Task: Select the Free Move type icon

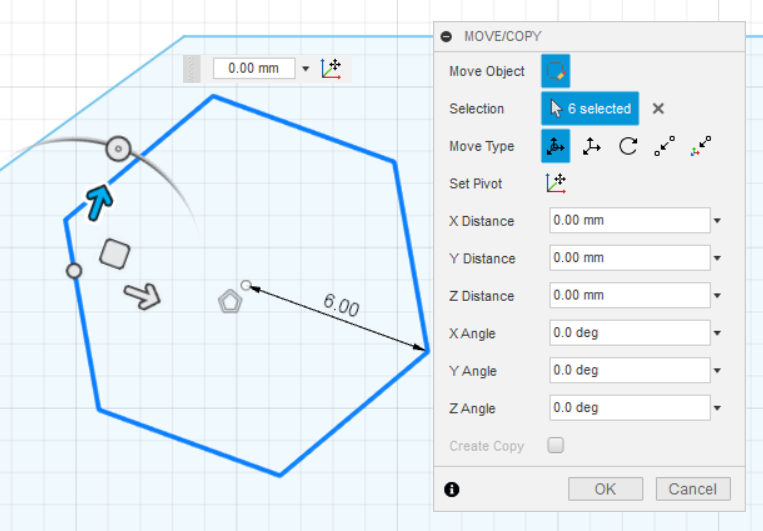Action: 555,146
